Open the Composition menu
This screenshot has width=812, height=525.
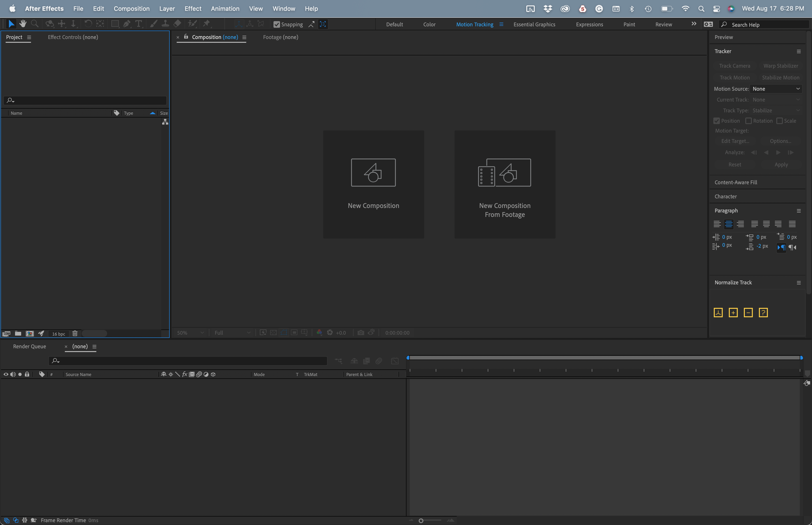click(132, 8)
